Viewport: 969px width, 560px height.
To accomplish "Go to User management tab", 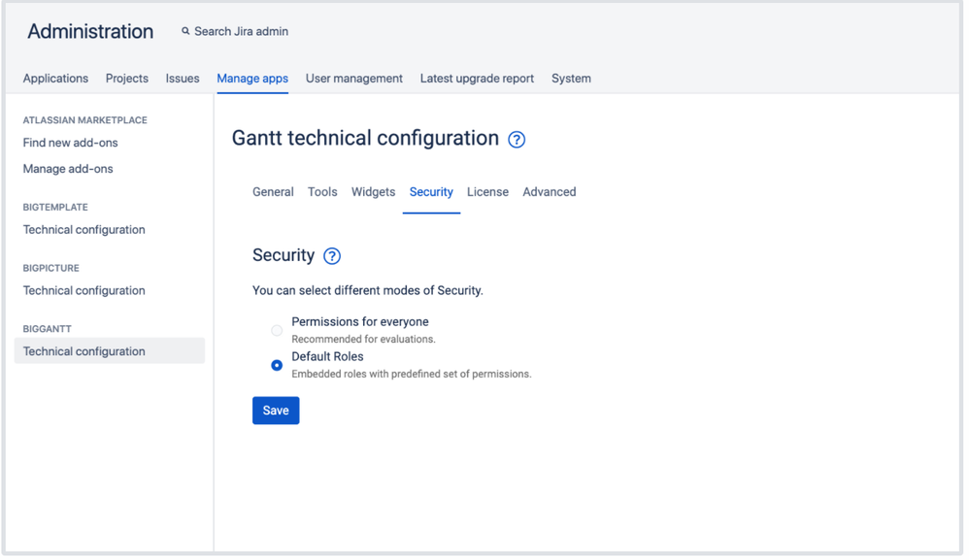I will (354, 79).
